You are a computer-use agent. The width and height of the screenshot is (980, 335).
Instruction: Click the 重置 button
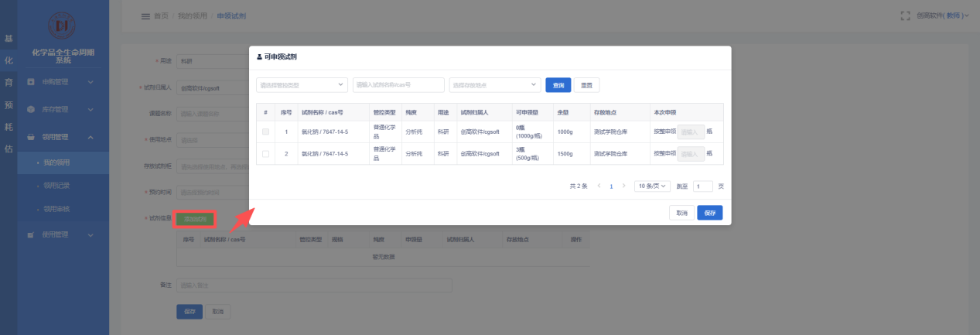coord(588,85)
